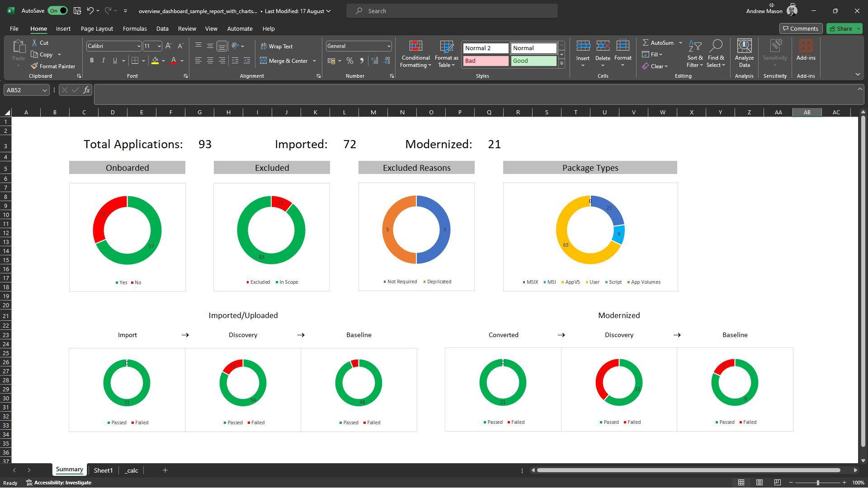Click the Format Painter icon

point(34,66)
